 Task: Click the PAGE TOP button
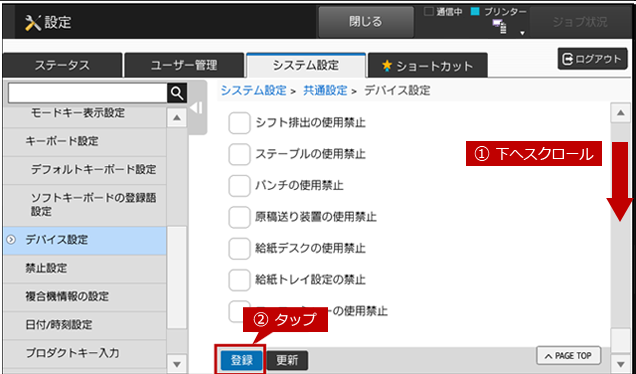pyautogui.click(x=569, y=356)
